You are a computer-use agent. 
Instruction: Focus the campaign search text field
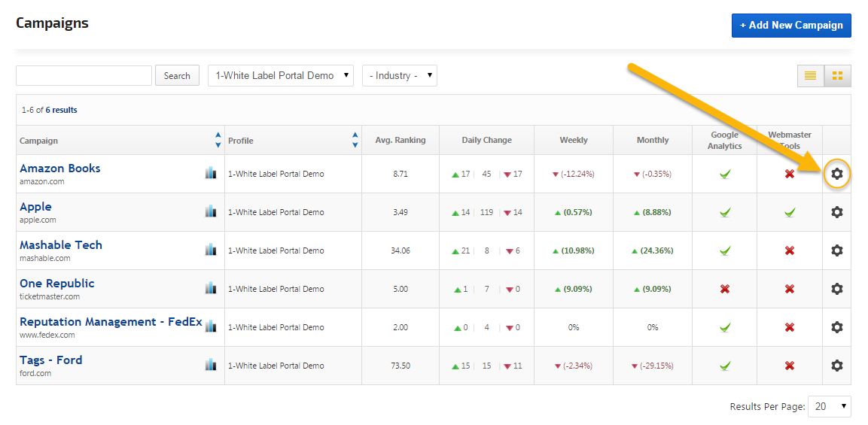click(84, 75)
